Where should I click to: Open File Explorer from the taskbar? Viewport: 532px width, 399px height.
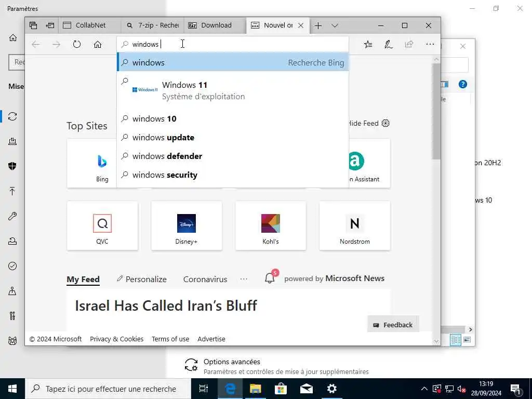pyautogui.click(x=256, y=389)
